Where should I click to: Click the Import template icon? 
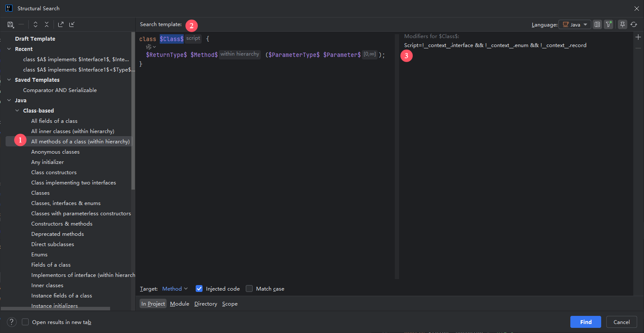(x=72, y=25)
